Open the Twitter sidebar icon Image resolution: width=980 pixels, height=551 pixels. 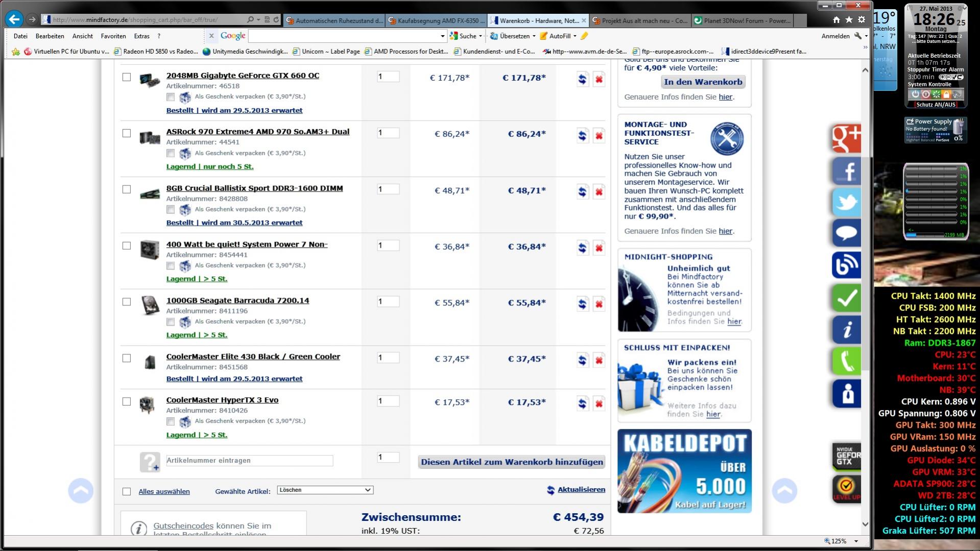[x=846, y=202]
